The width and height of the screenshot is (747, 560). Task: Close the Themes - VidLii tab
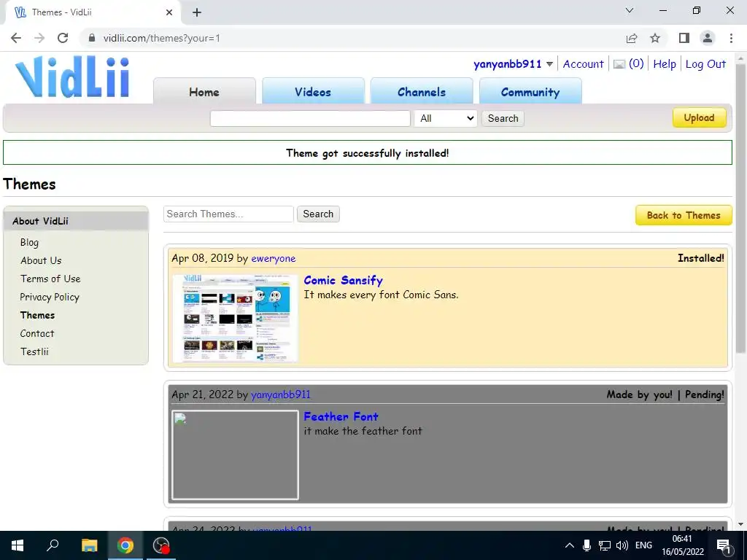coord(169,12)
